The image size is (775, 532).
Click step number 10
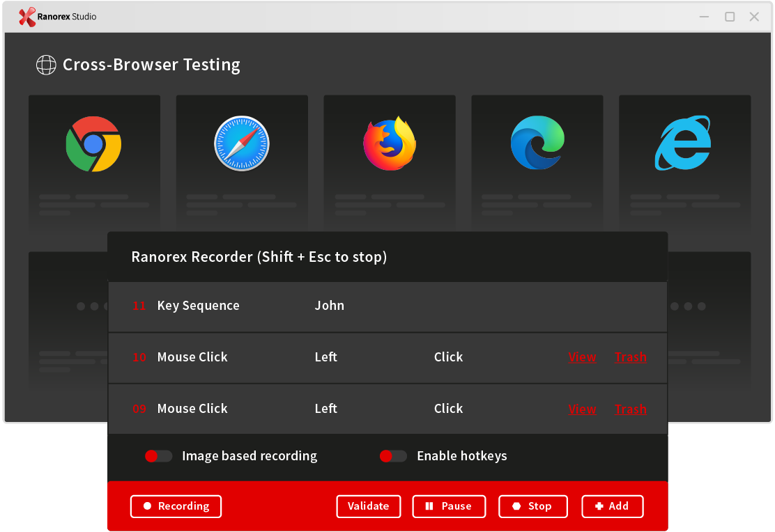point(139,357)
